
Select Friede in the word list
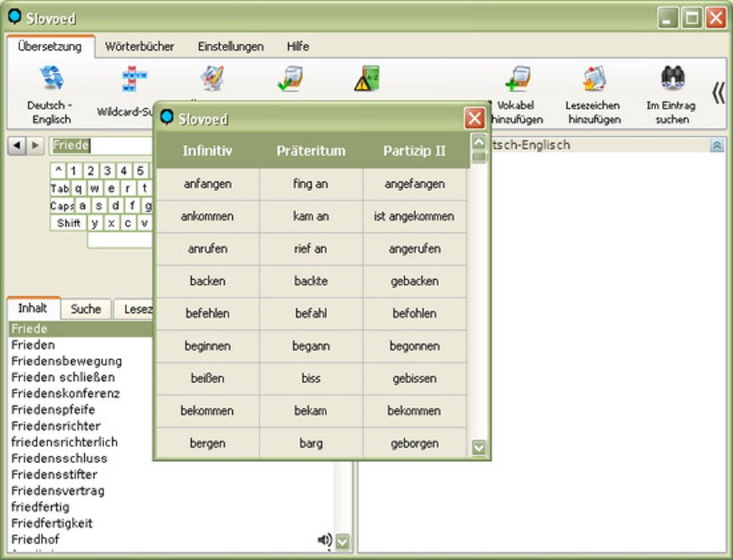tap(80, 329)
